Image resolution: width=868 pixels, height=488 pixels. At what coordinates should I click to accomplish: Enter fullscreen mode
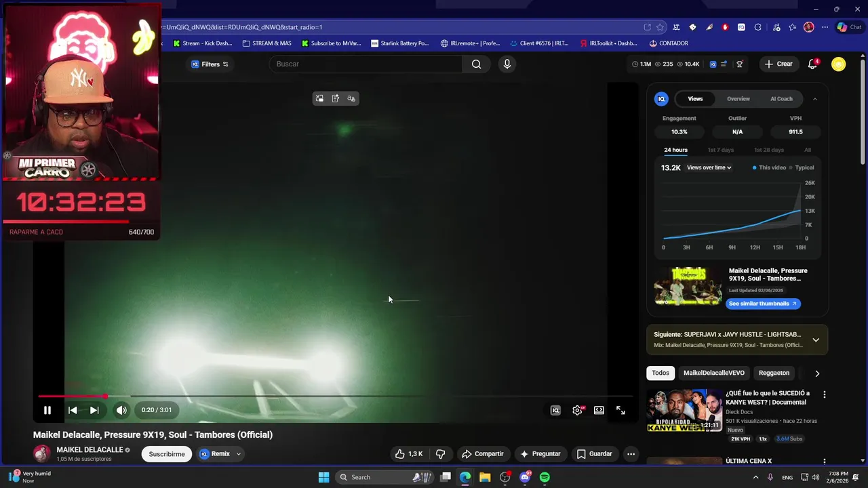click(620, 410)
